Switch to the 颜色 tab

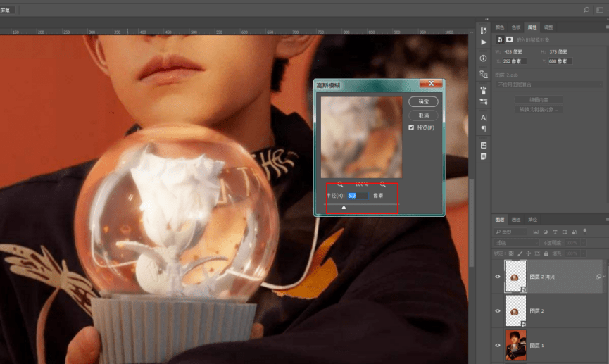click(500, 27)
